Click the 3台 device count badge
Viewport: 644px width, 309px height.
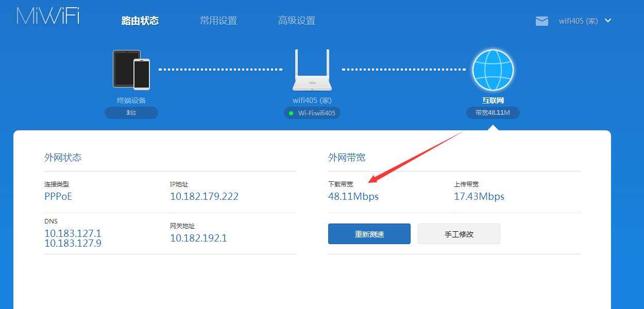(131, 112)
